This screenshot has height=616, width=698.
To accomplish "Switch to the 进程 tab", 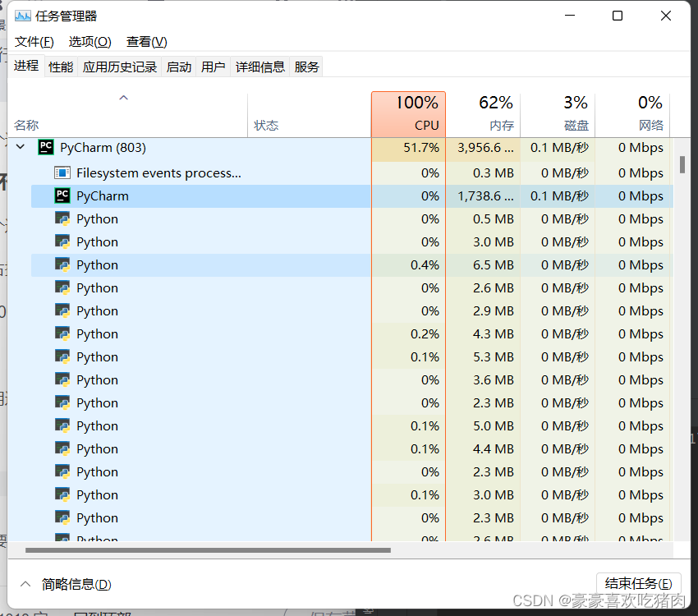I will (26, 66).
